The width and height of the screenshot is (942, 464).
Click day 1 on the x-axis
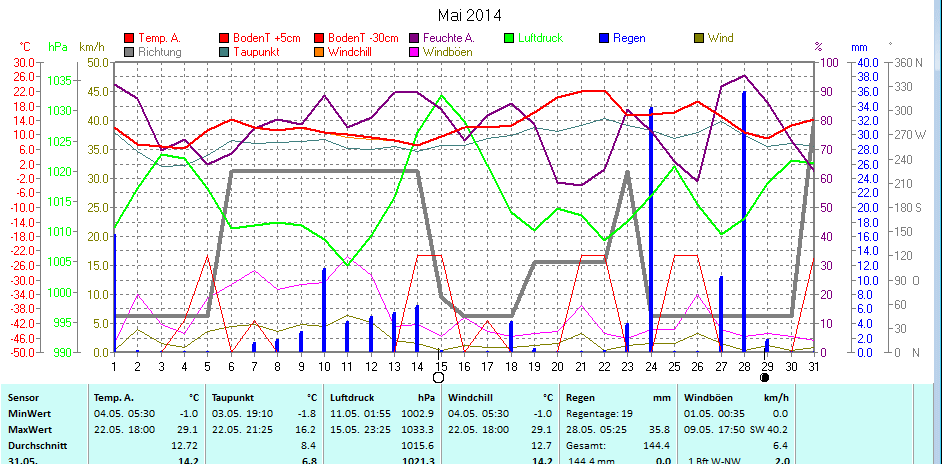click(114, 365)
